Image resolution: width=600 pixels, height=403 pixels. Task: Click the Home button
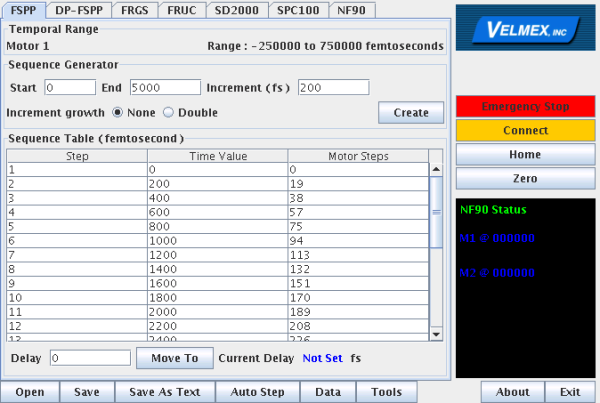pos(525,155)
